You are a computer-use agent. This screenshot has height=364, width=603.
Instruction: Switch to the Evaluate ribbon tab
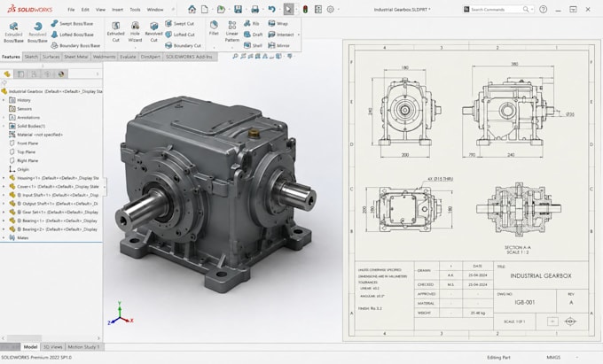128,57
